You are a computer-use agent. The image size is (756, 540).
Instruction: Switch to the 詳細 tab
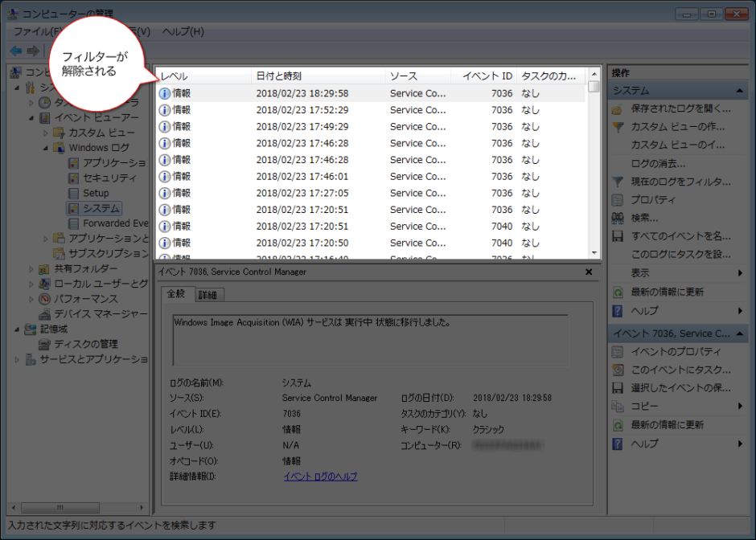[x=208, y=295]
